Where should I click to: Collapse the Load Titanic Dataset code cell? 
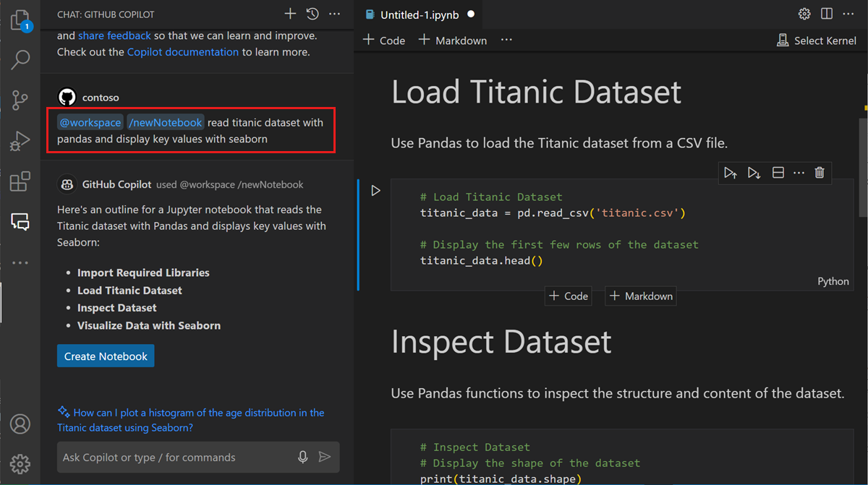point(359,231)
